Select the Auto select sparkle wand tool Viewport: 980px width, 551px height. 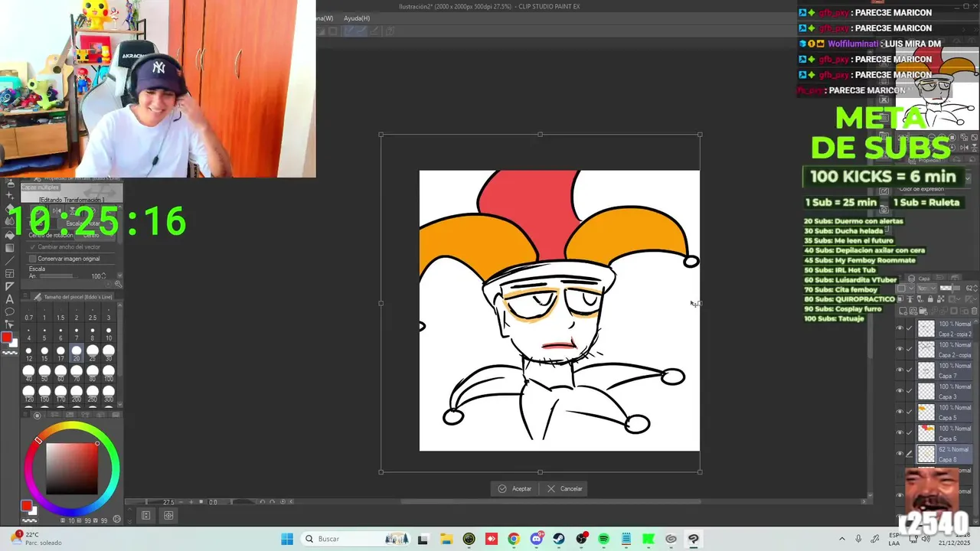[x=9, y=197]
